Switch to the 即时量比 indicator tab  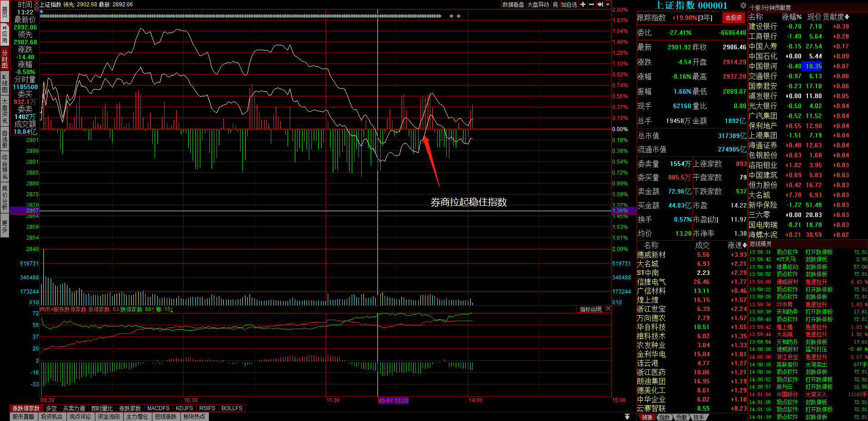point(102,408)
